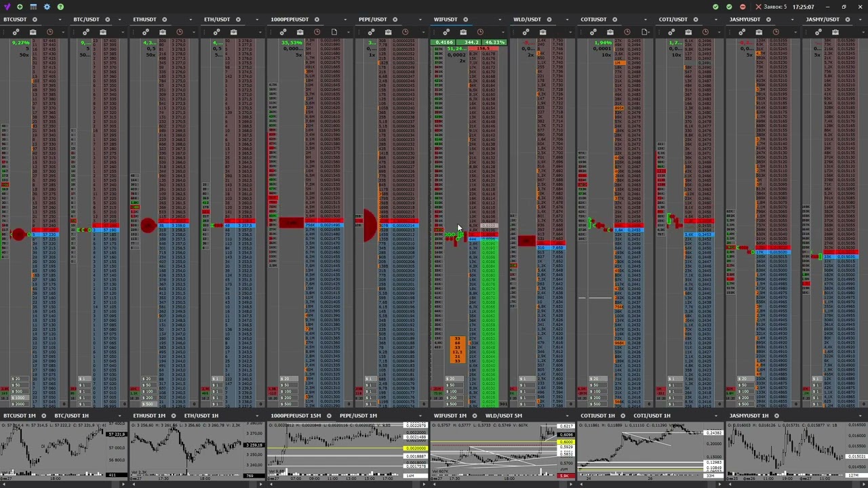Click the briefcase icon in PEPE/USDT panel
The height and width of the screenshot is (488, 868).
pyautogui.click(x=388, y=32)
